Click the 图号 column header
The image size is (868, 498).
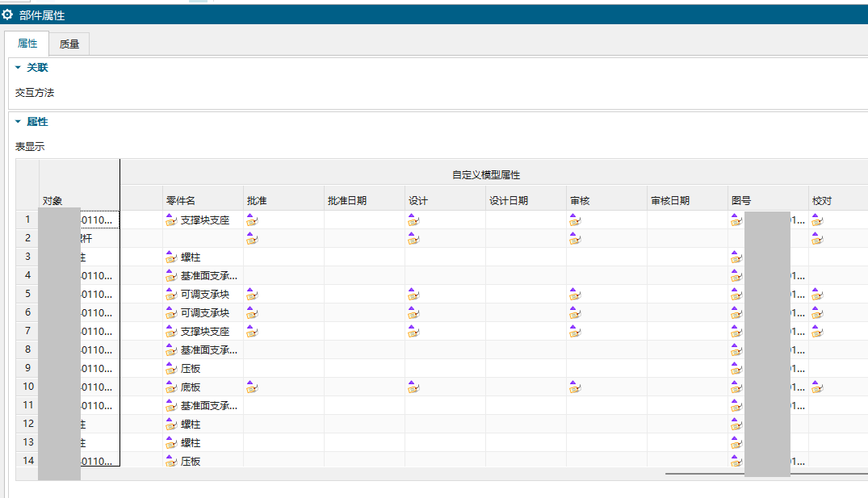(741, 200)
